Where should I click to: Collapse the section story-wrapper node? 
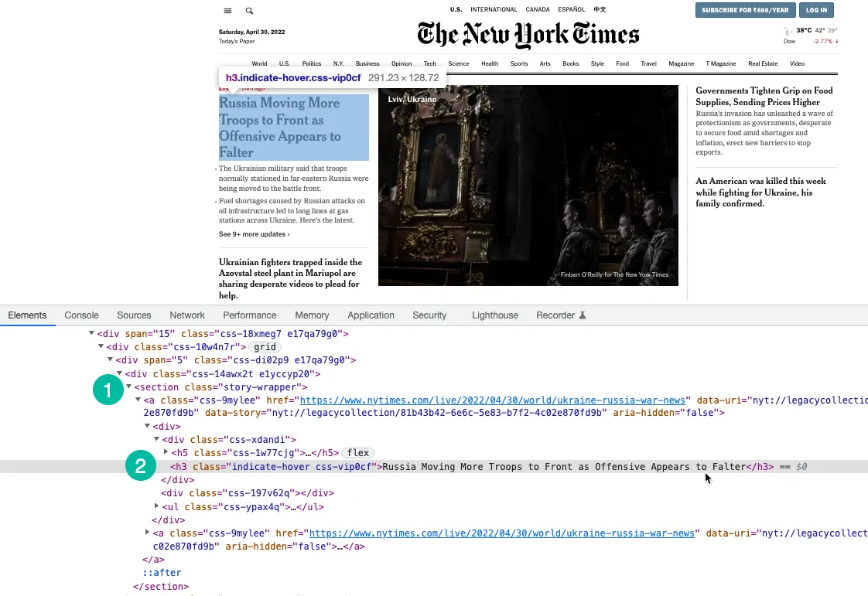point(129,387)
